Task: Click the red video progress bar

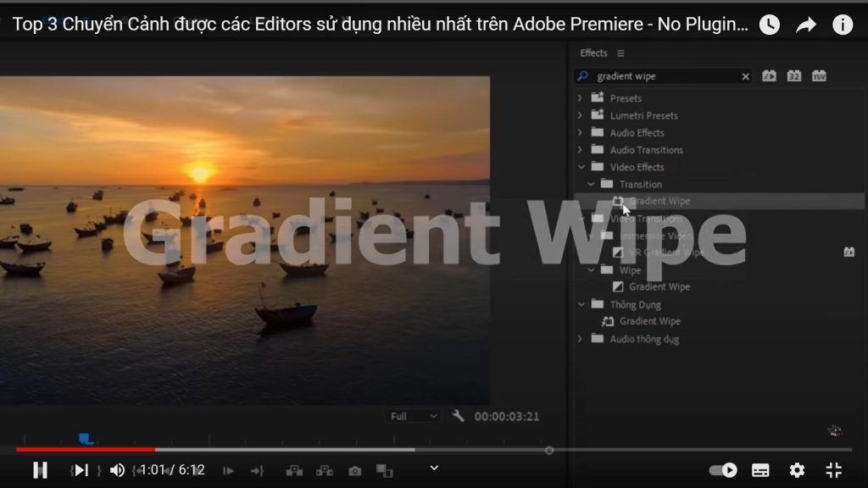Action: click(x=85, y=448)
